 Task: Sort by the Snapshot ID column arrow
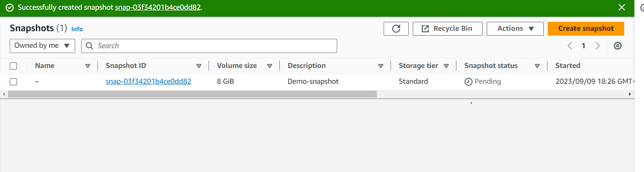click(x=199, y=66)
